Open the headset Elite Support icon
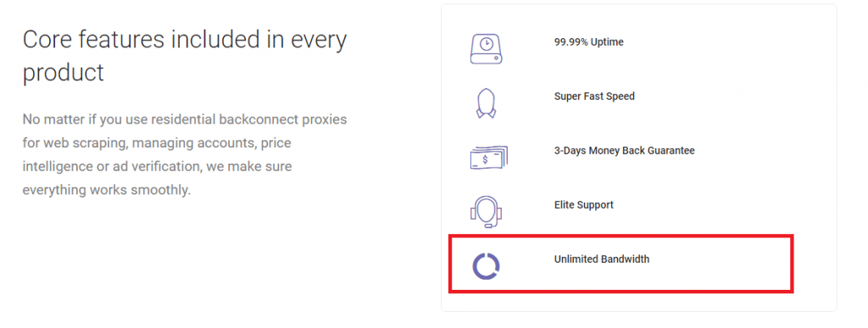The width and height of the screenshot is (868, 328). tap(486, 211)
